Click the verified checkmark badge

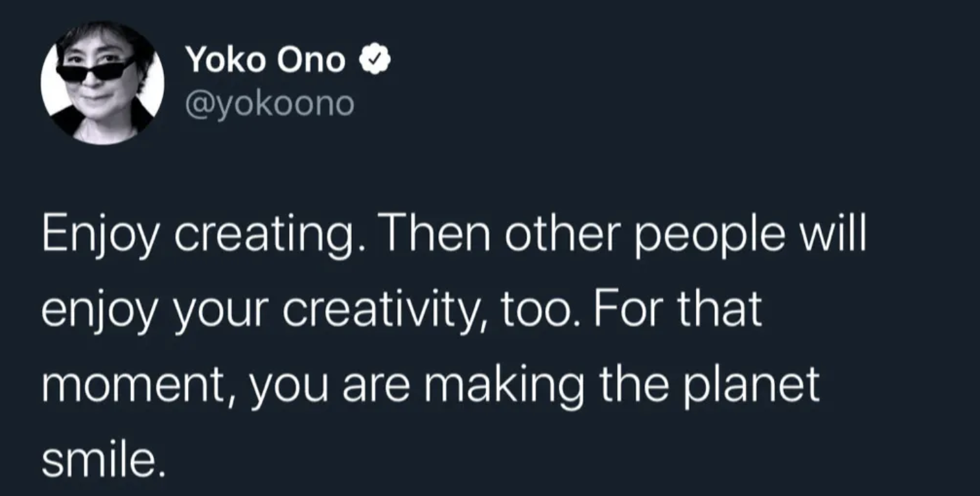click(x=375, y=61)
